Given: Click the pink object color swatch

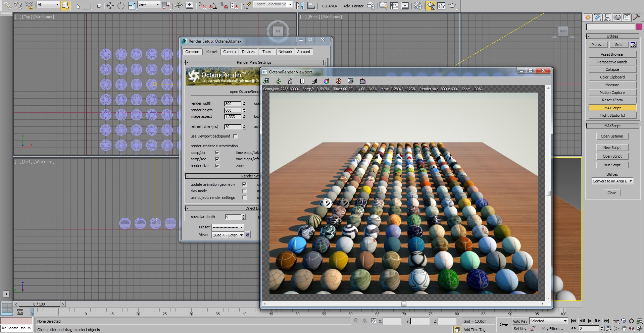Looking at the screenshot, I should (x=639, y=27).
